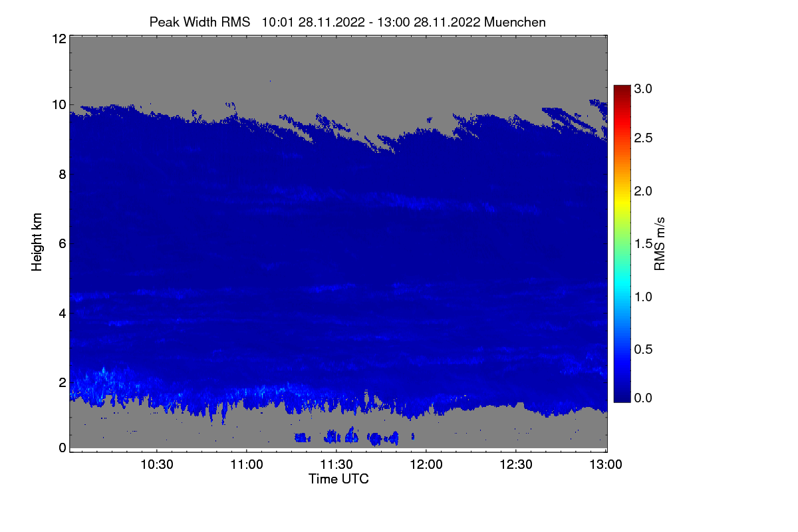The height and width of the screenshot is (532, 798).
Task: Click the 11:00 time axis label
Action: [247, 465]
